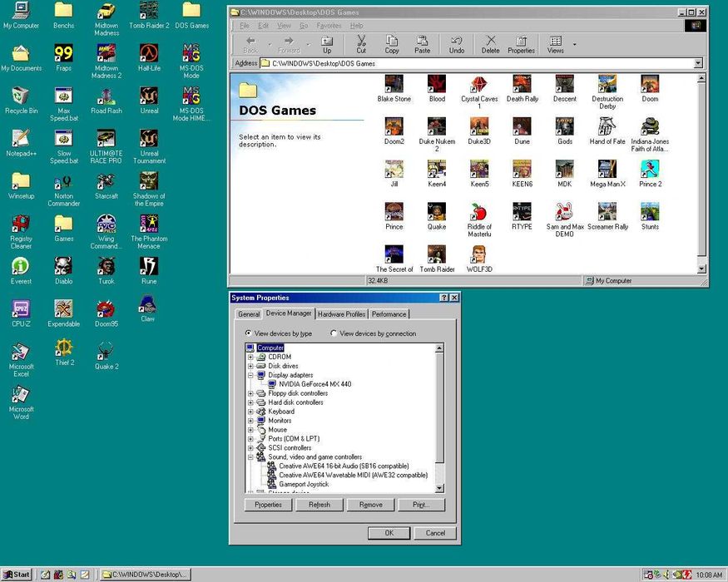Open the Norton Commander desktop icon

(x=63, y=190)
